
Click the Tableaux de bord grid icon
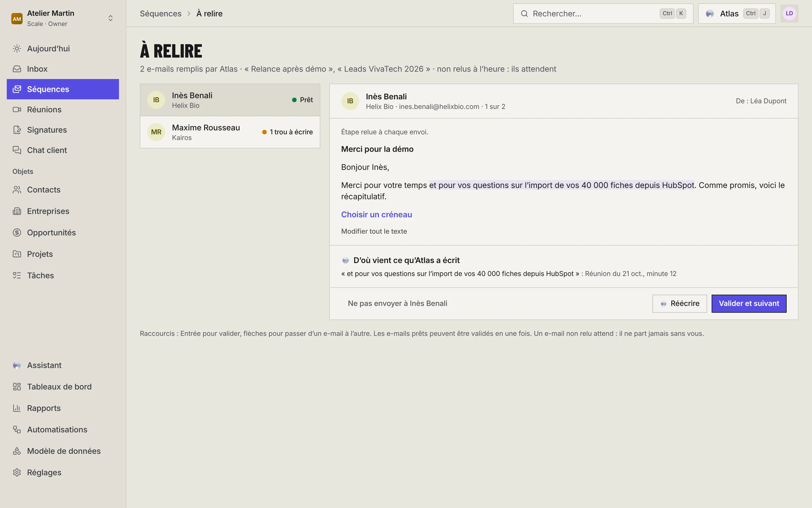click(x=17, y=387)
